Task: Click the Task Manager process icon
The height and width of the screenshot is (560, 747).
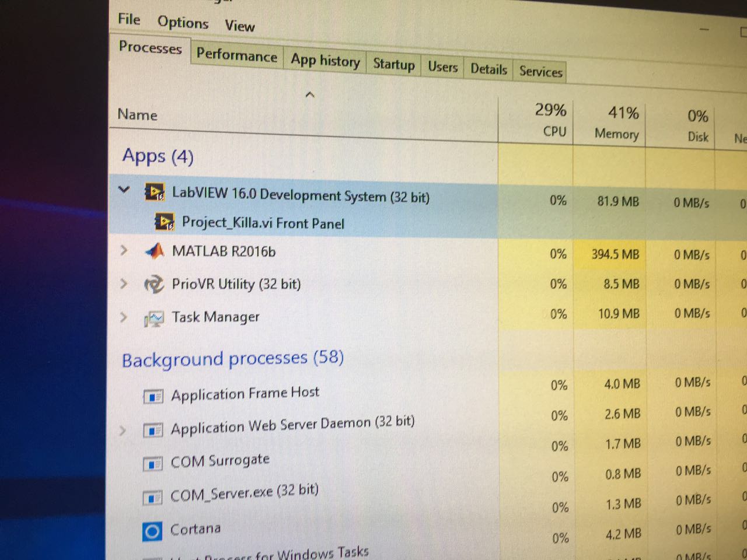Action: click(x=154, y=318)
